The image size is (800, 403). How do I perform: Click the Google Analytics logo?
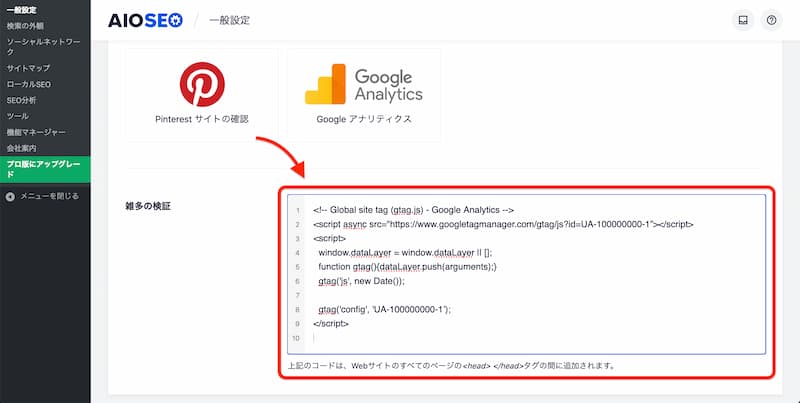pyautogui.click(x=364, y=84)
